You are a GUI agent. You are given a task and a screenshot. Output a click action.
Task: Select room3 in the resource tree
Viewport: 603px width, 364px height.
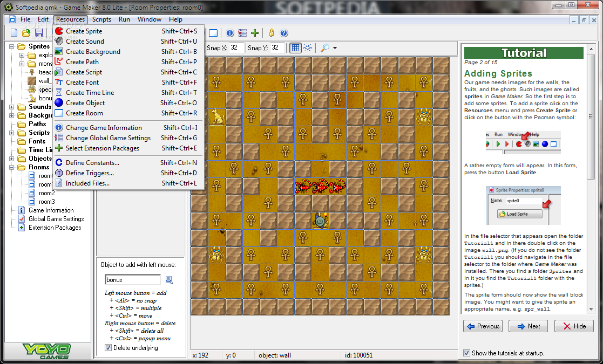[46, 202]
